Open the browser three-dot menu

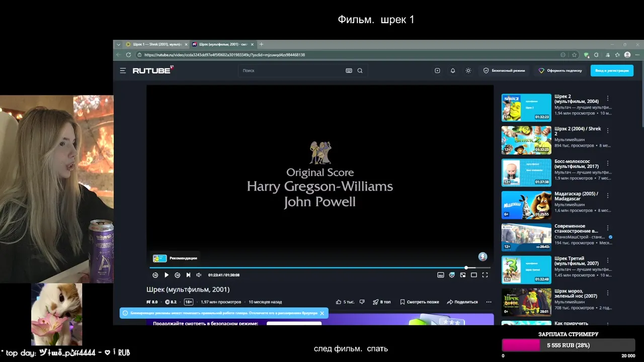point(637,55)
